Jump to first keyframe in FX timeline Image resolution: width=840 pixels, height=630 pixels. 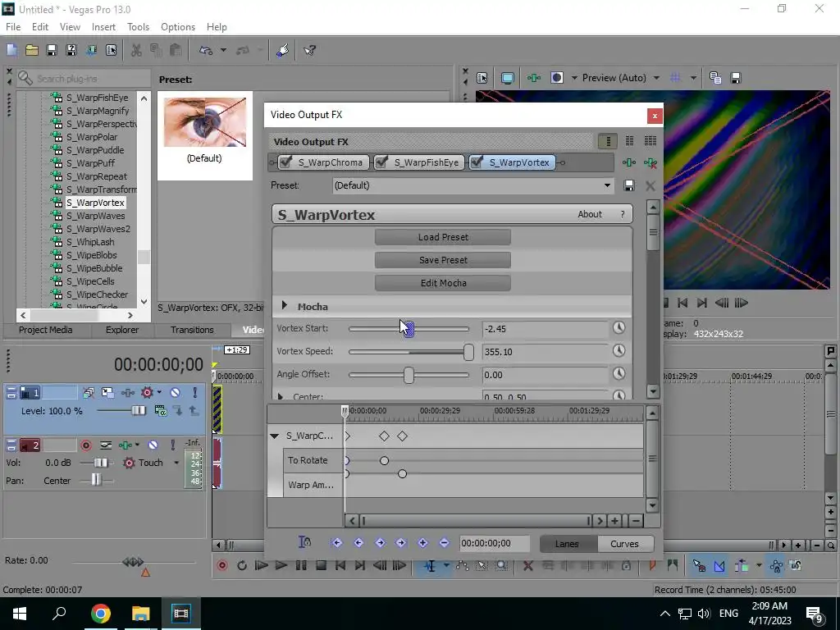click(336, 543)
